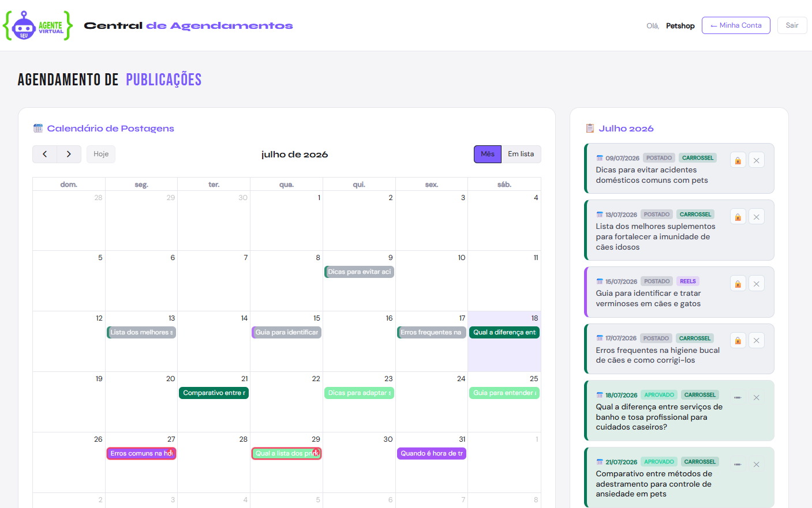Click 'julho de 2026' calendar title
This screenshot has width=812, height=508.
pyautogui.click(x=294, y=155)
